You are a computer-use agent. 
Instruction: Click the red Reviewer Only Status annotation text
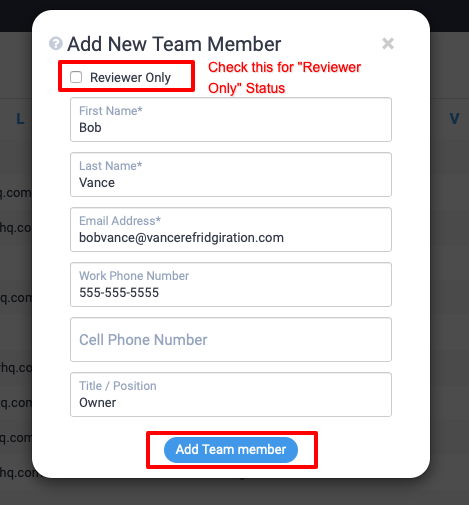coord(284,78)
